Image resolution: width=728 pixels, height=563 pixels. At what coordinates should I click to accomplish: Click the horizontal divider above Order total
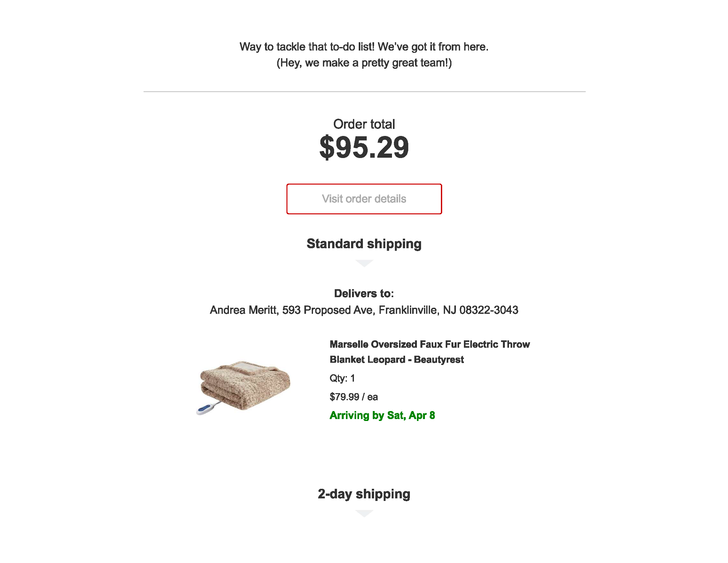364,91
